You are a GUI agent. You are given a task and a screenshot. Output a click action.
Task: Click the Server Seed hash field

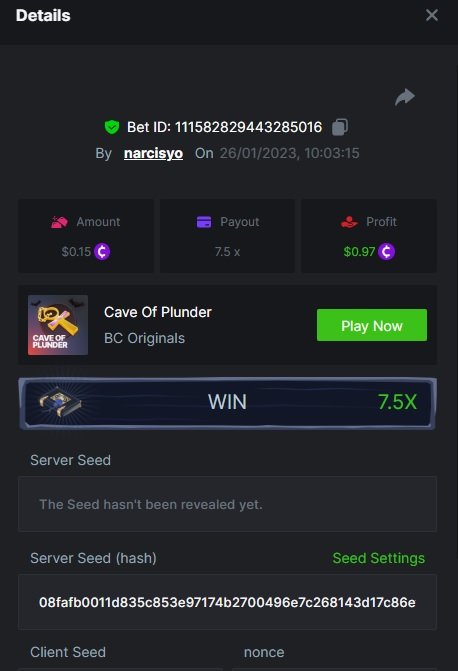[x=227, y=602]
